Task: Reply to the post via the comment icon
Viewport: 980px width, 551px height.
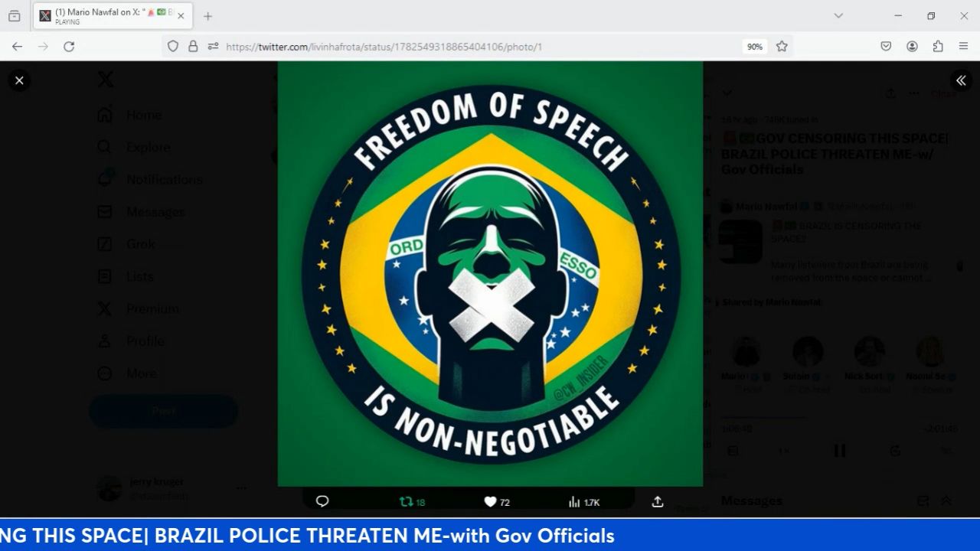Action: [322, 501]
